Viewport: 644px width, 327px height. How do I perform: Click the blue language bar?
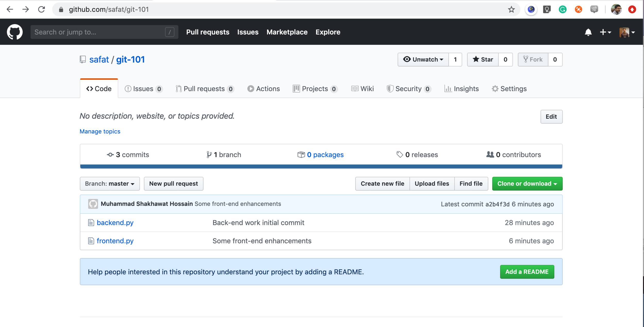(321, 166)
